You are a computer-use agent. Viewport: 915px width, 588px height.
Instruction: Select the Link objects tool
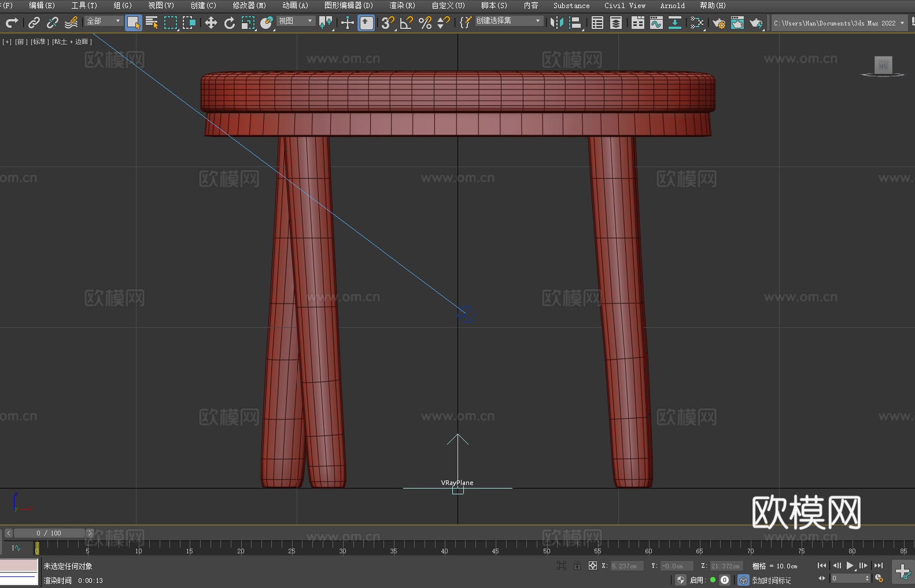[x=34, y=23]
